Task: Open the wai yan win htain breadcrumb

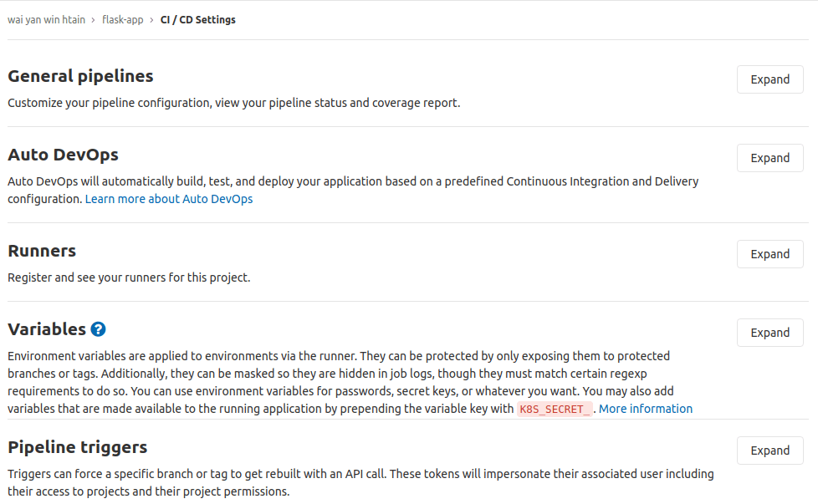Action: (46, 20)
